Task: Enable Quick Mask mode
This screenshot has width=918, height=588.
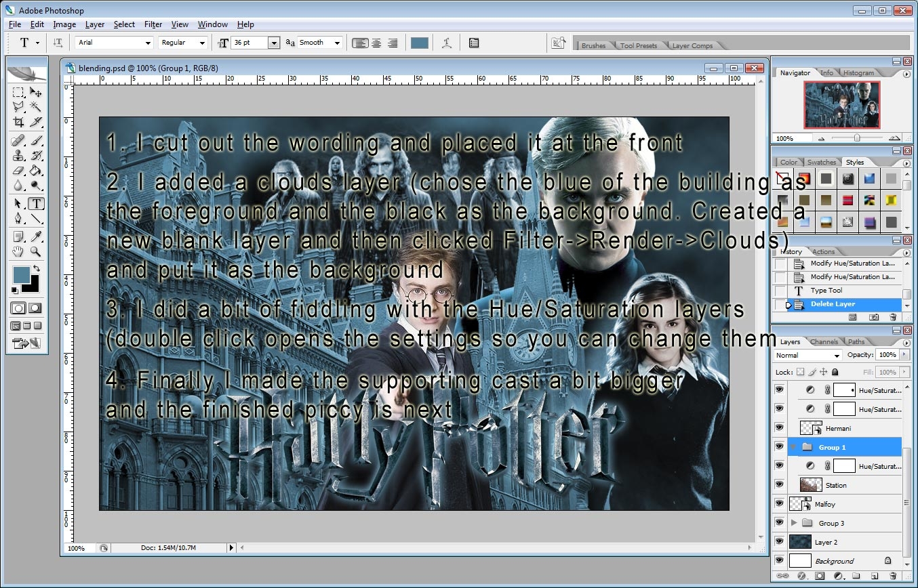Action: click(35, 308)
